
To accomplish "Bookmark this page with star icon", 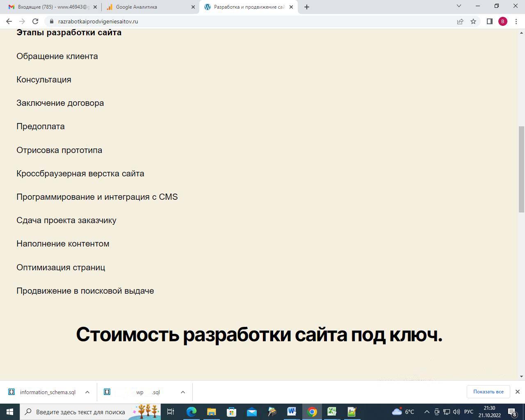I will coord(473,21).
